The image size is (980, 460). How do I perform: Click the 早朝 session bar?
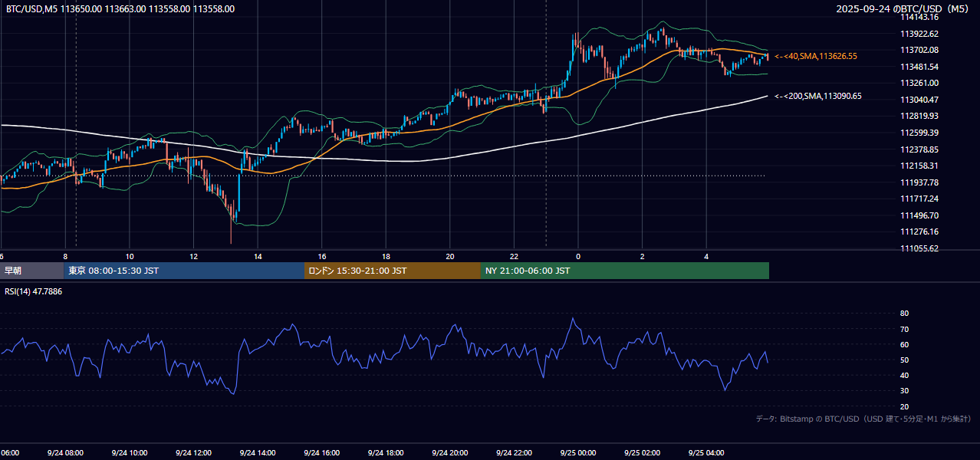(x=31, y=271)
